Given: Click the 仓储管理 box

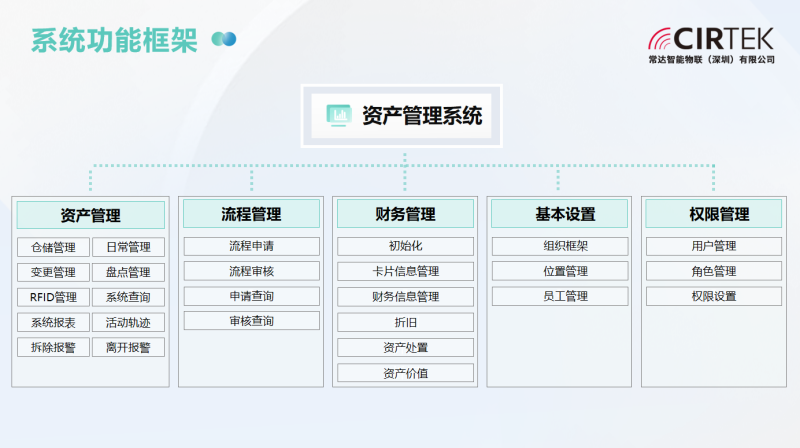Looking at the screenshot, I should click(53, 247).
